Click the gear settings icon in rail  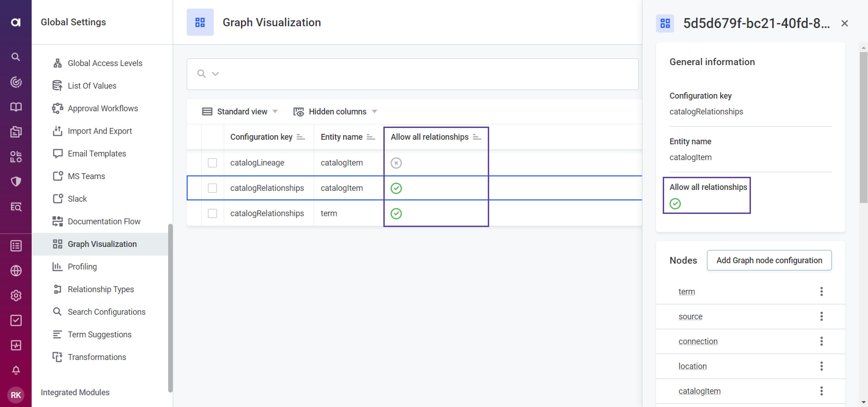click(x=16, y=296)
